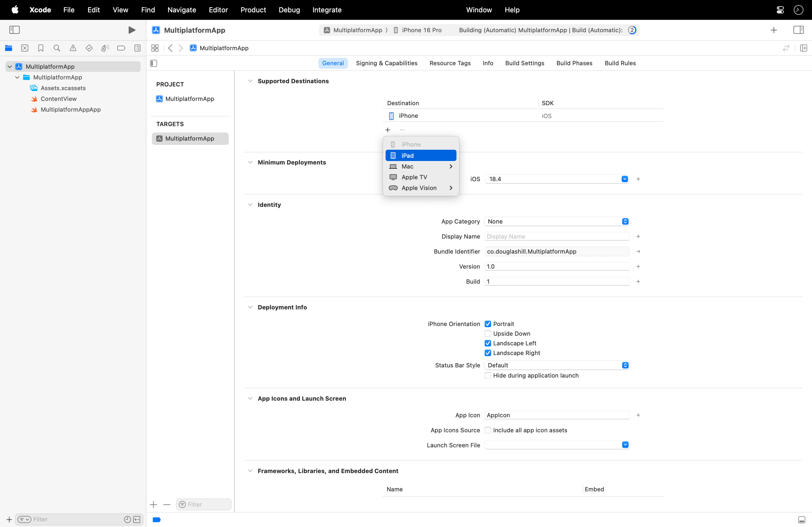The height and width of the screenshot is (527, 812).
Task: Open the App Category dropdown
Action: [x=625, y=221]
